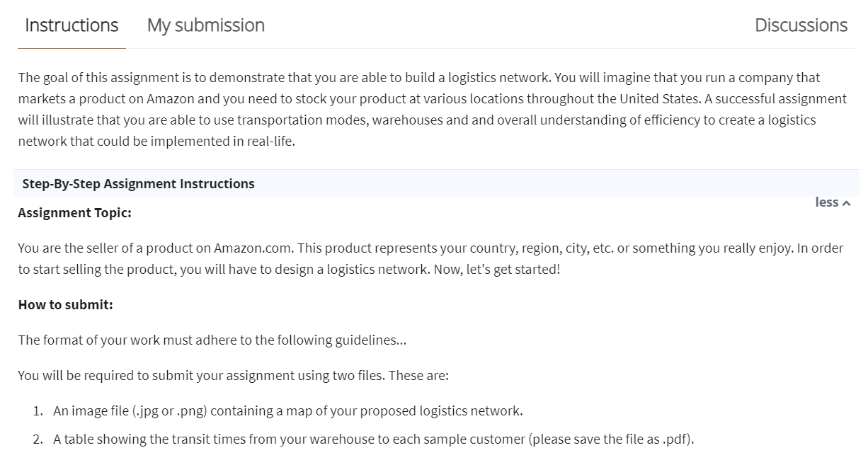The image size is (868, 460).
Task: Click the 'Assignment Topic:' heading
Action: [74, 213]
